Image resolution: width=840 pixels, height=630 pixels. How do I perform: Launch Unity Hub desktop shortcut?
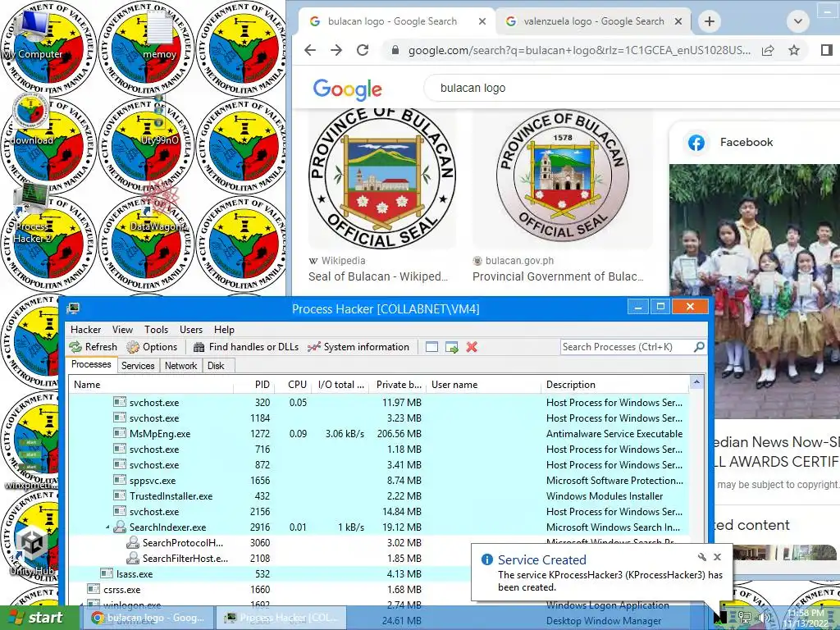(32, 549)
